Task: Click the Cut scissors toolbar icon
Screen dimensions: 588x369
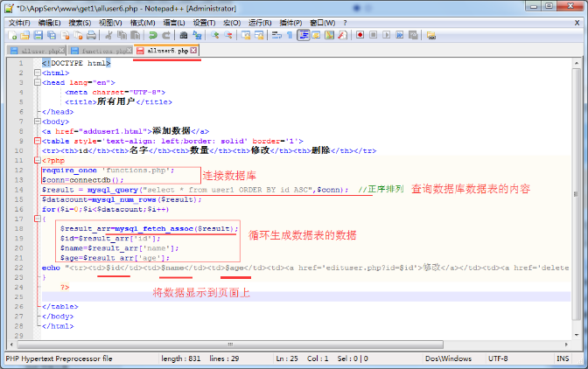Action: [x=108, y=35]
